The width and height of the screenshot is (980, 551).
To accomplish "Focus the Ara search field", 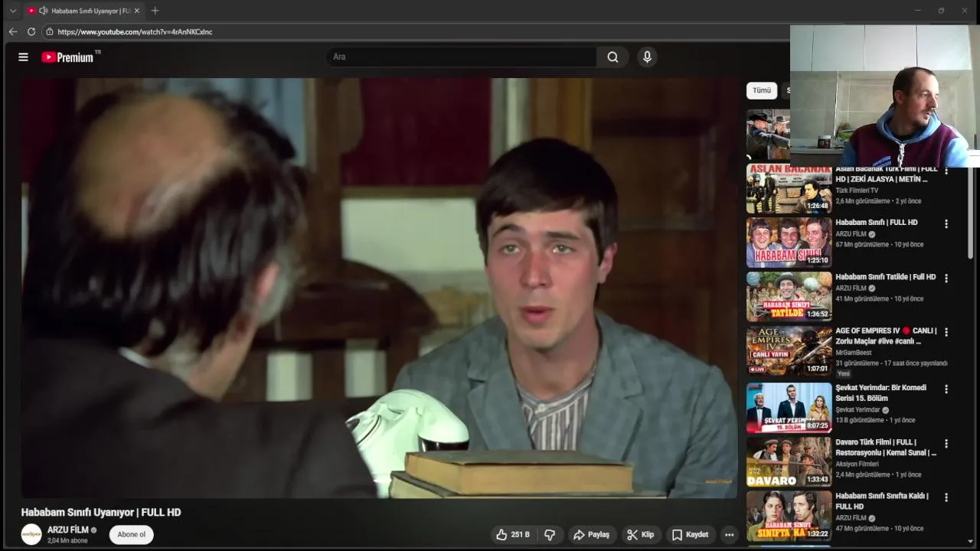I will tap(462, 57).
